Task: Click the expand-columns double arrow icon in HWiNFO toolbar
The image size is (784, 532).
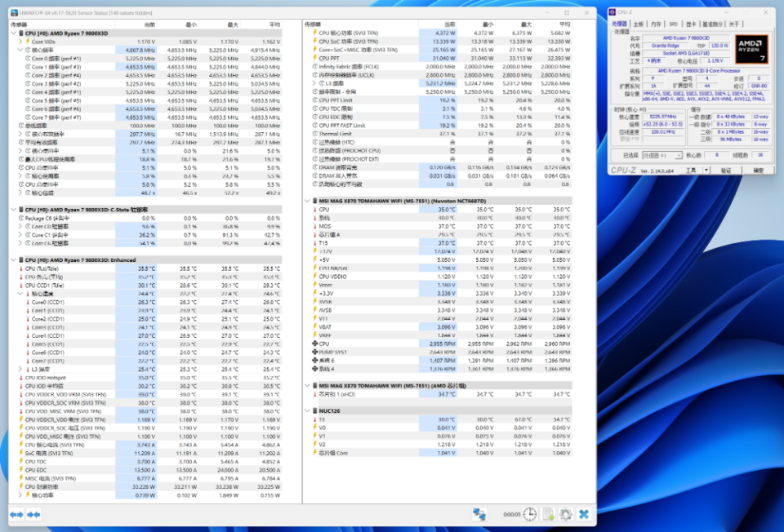Action: click(x=16, y=515)
